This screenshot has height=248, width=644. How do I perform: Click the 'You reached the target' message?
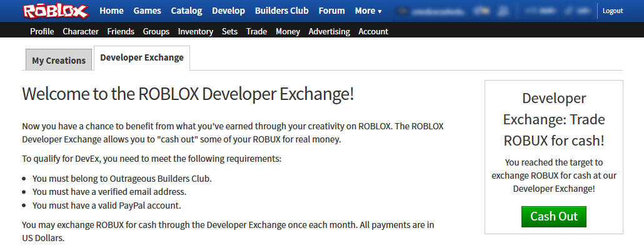553,176
